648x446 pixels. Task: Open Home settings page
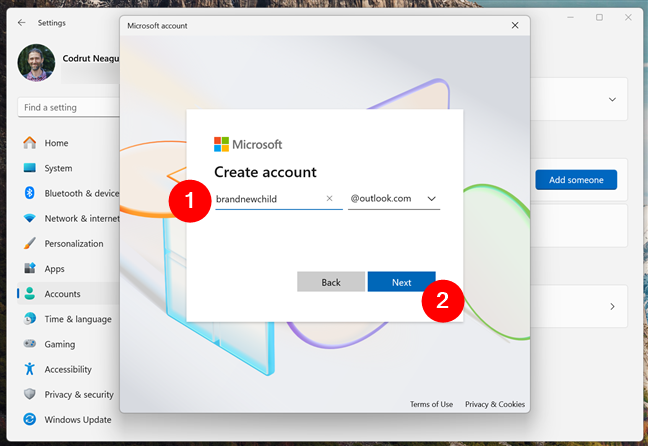56,143
